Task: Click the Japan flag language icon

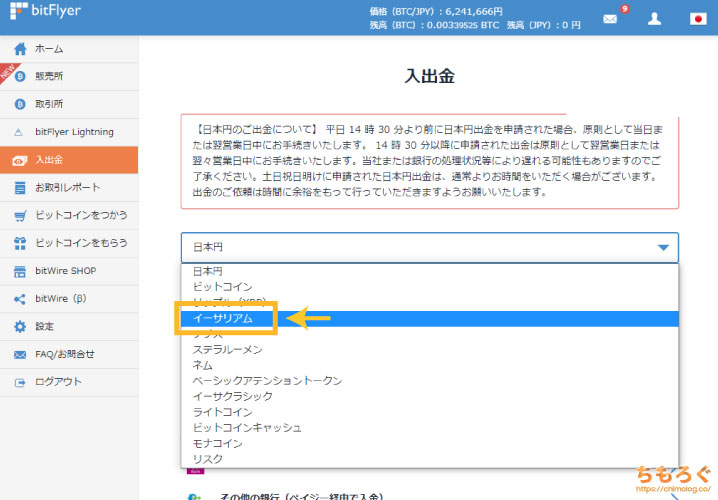Action: [698, 19]
